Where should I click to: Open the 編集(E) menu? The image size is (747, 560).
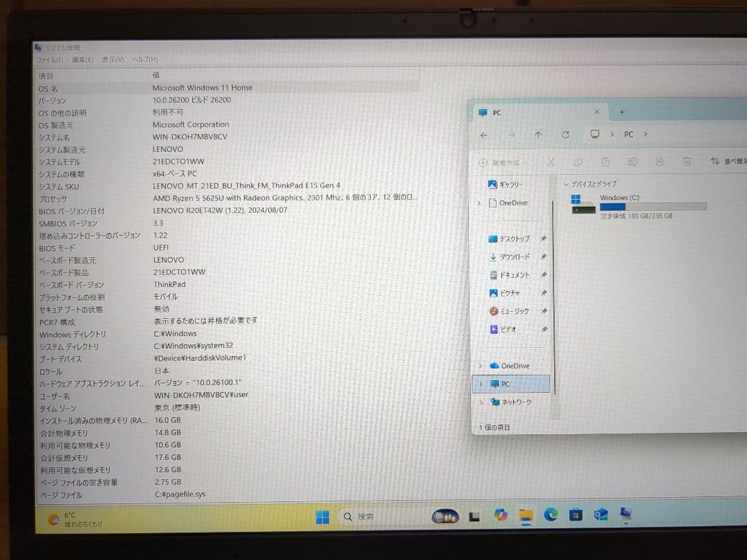coord(83,59)
